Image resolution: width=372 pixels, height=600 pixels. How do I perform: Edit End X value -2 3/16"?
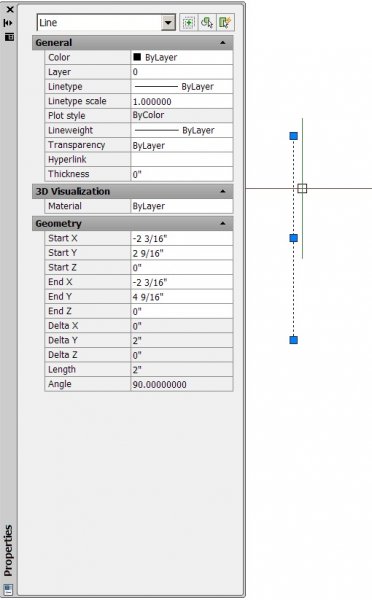(x=182, y=282)
